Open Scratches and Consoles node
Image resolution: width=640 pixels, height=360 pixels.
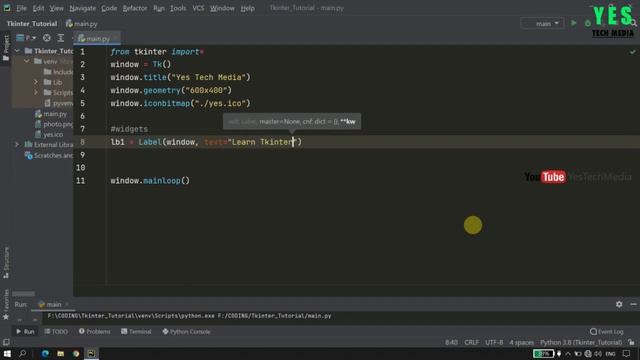coord(49,155)
